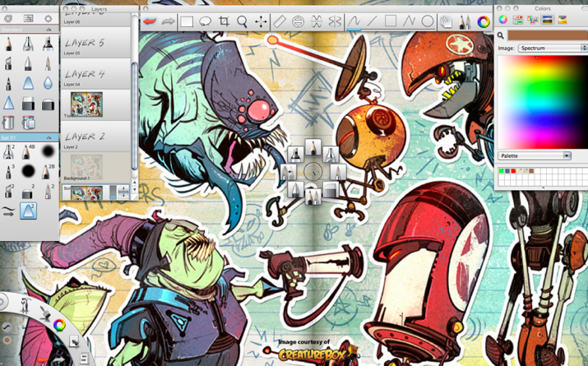
Task: Click the layer opacity slider
Action: pyautogui.click(x=113, y=192)
